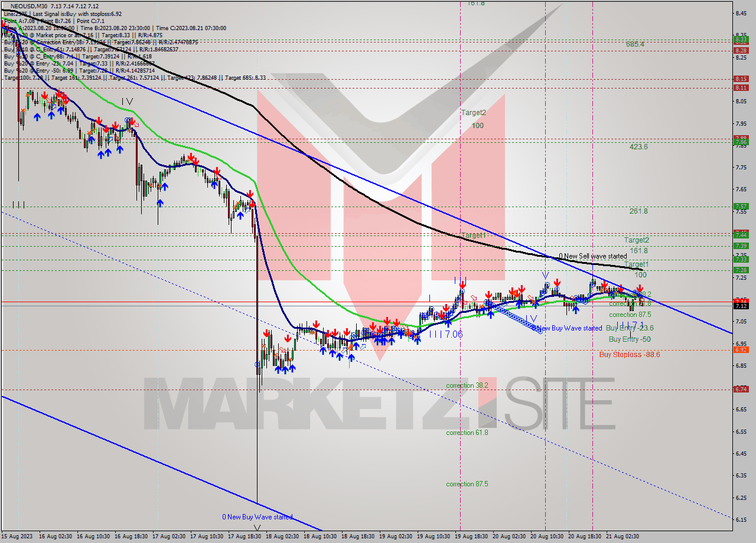Image resolution: width=756 pixels, height=543 pixels.
Task: Click the 8.45 price axis value
Action: tap(742, 12)
